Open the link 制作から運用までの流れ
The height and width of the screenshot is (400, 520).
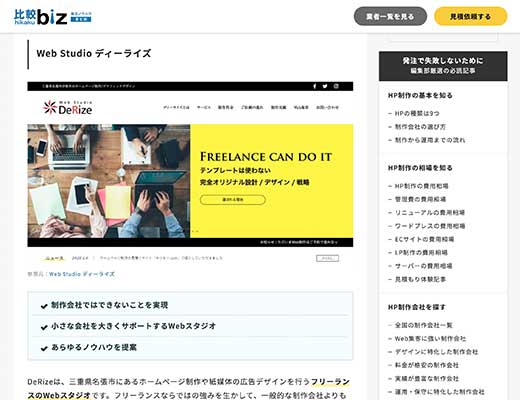pyautogui.click(x=430, y=140)
